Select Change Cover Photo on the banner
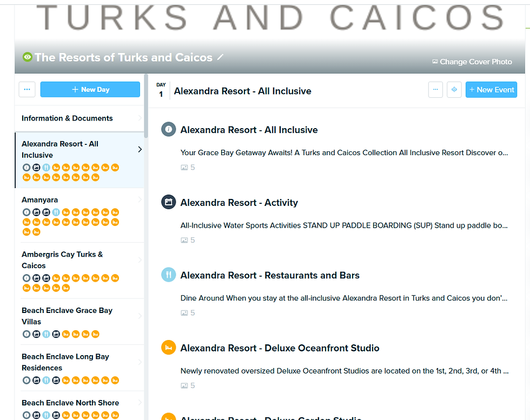The height and width of the screenshot is (420, 530). tap(472, 62)
